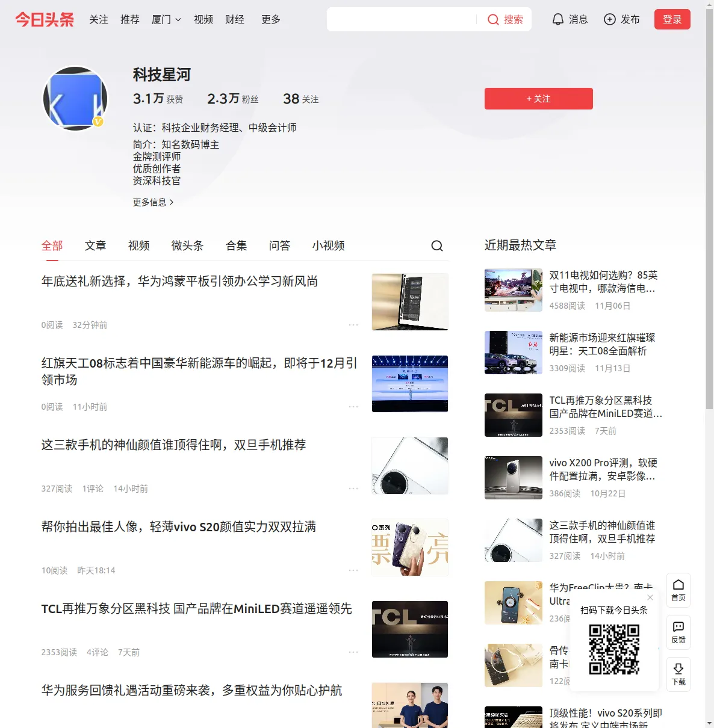Search within this author's posts icon
This screenshot has height=728, width=714.
(437, 245)
